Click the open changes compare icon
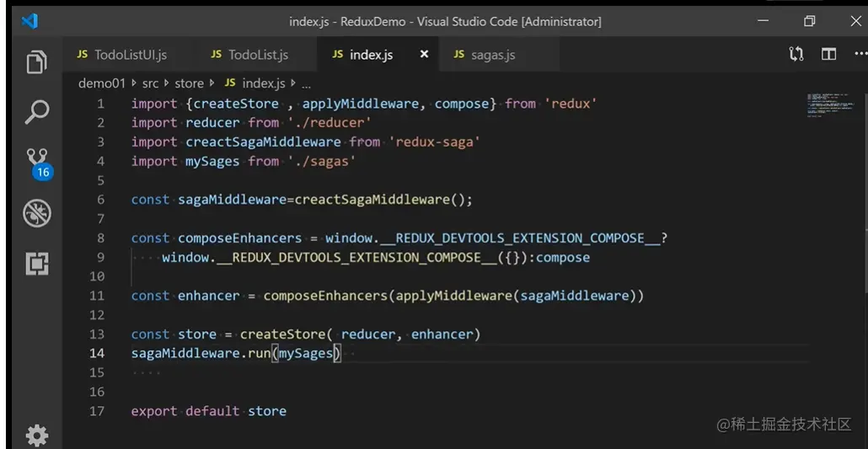 [x=796, y=54]
